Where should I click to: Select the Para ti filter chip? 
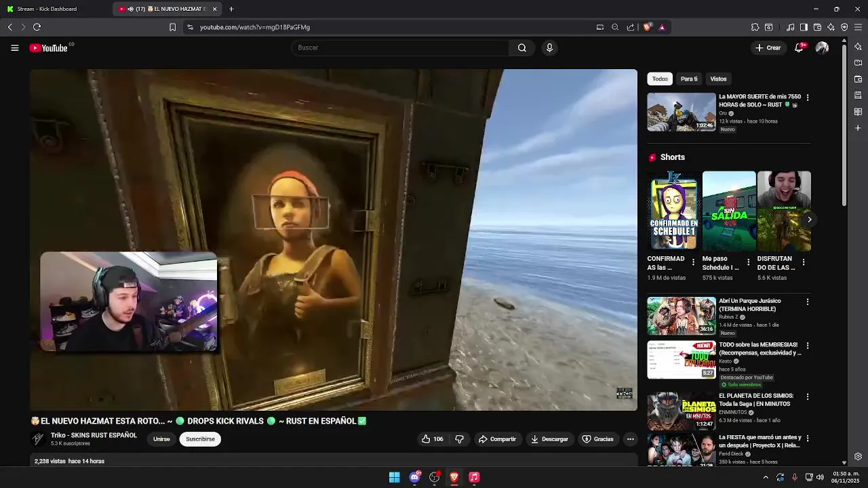(x=689, y=79)
